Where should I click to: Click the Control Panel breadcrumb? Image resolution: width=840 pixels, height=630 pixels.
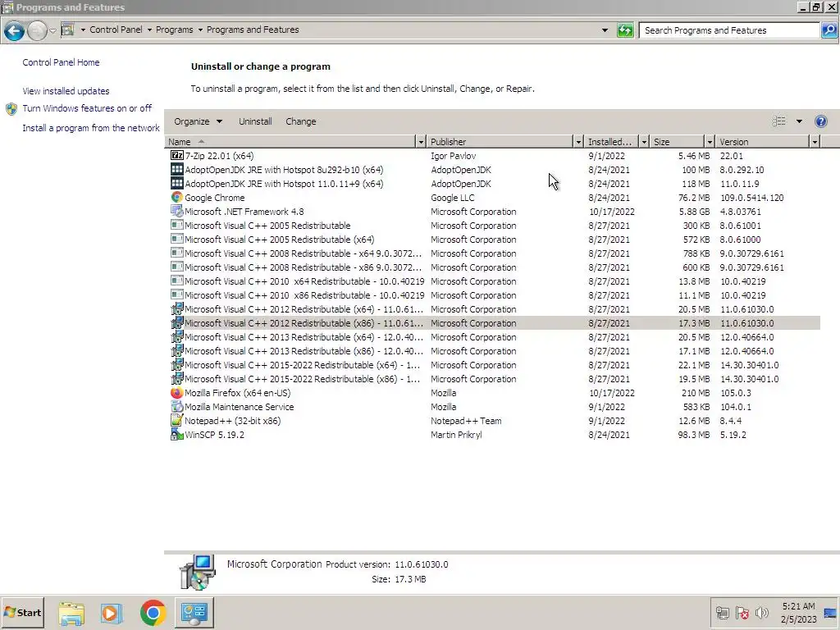tap(116, 30)
